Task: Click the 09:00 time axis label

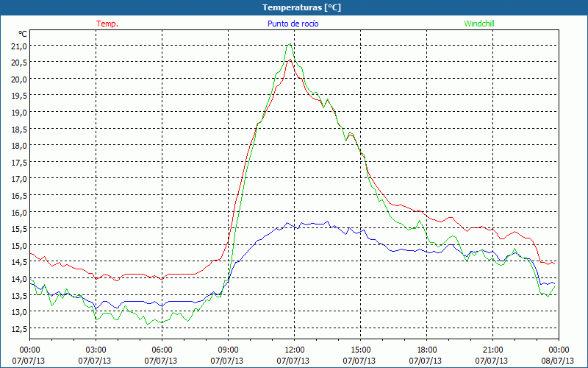Action: pyautogui.click(x=228, y=350)
